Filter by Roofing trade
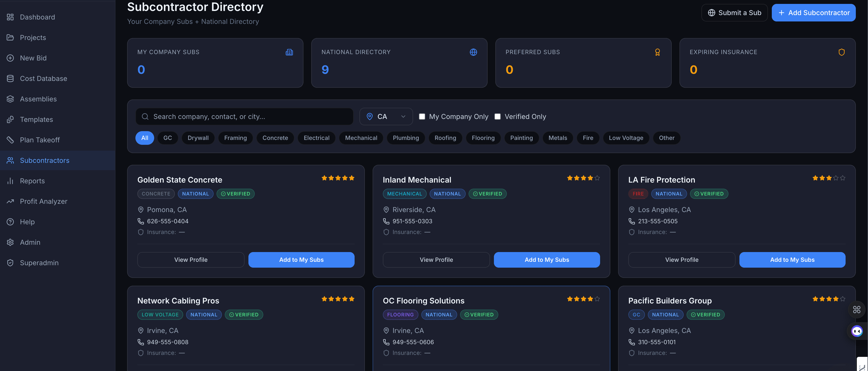This screenshot has width=868, height=371. point(445,138)
